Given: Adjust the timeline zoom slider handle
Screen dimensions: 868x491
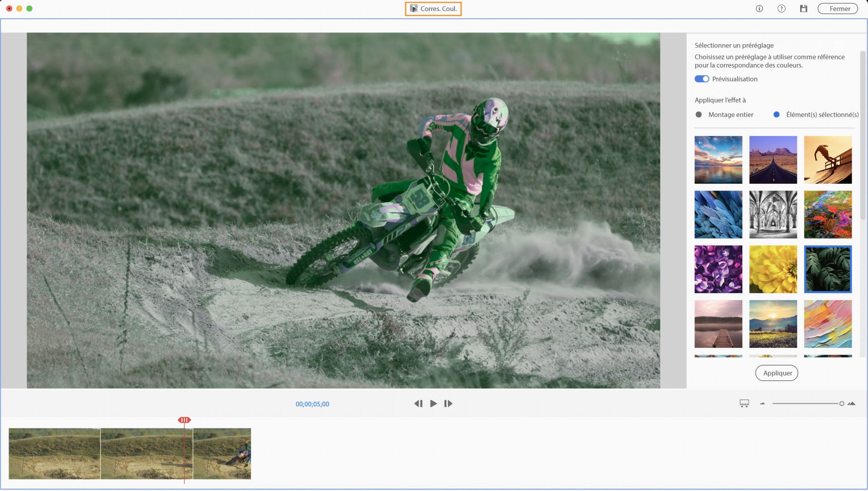Looking at the screenshot, I should point(842,404).
